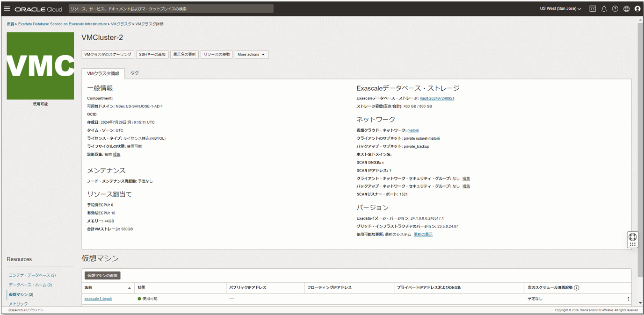
Task: Click the search field in the top bar
Action: (x=171, y=9)
